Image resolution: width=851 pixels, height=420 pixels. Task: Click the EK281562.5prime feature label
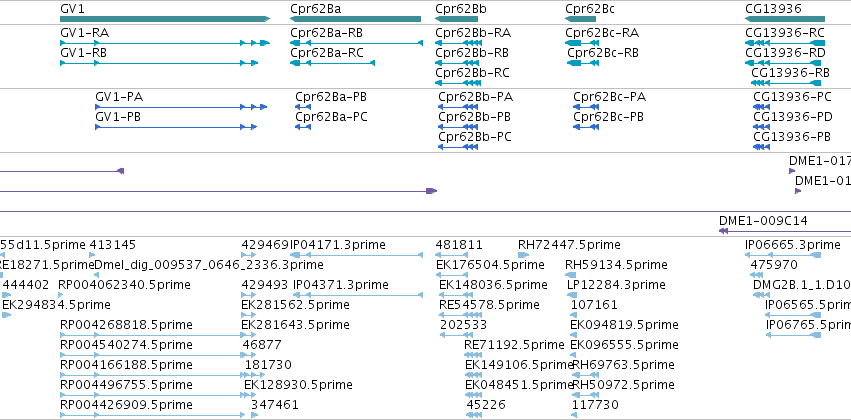click(295, 305)
